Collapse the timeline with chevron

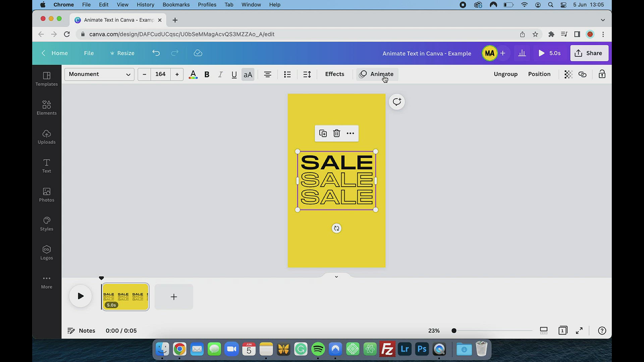tap(336, 277)
